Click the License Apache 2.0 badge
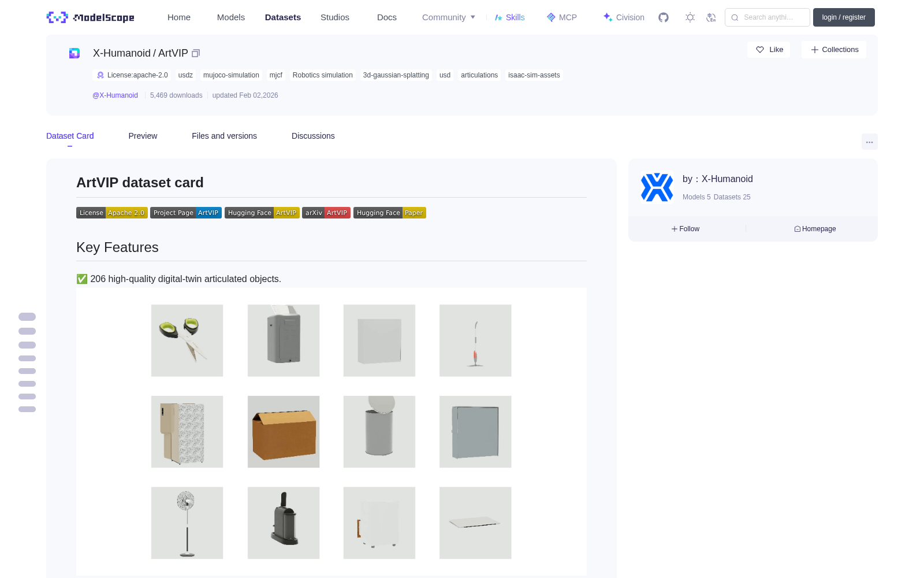Screen dimensions: 924x578 (112, 213)
